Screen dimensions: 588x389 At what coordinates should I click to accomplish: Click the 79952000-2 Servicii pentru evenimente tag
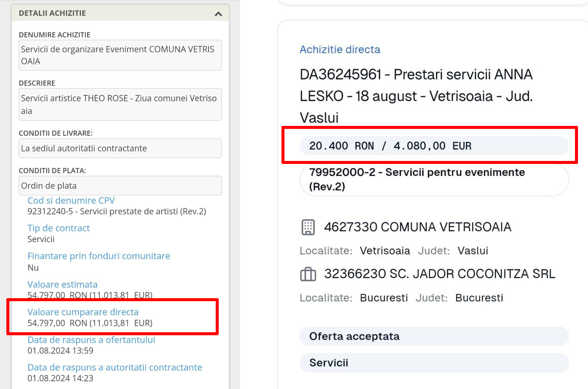pos(434,179)
